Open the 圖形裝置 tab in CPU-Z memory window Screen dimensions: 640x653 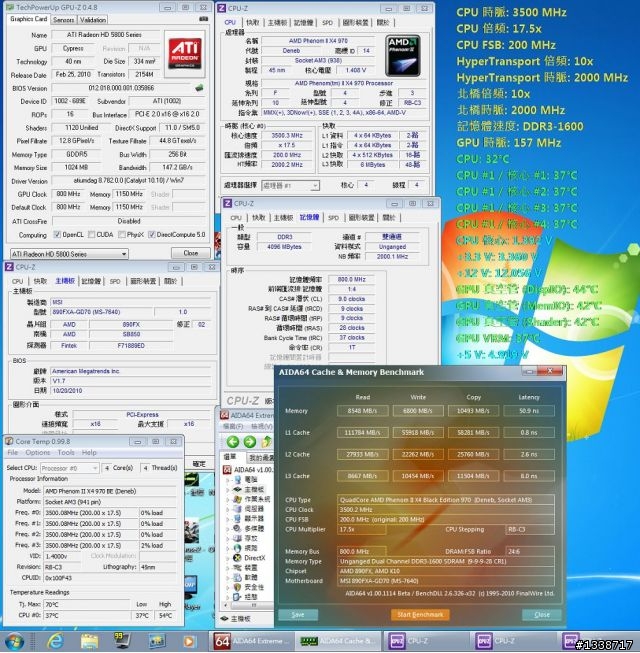coord(361,217)
